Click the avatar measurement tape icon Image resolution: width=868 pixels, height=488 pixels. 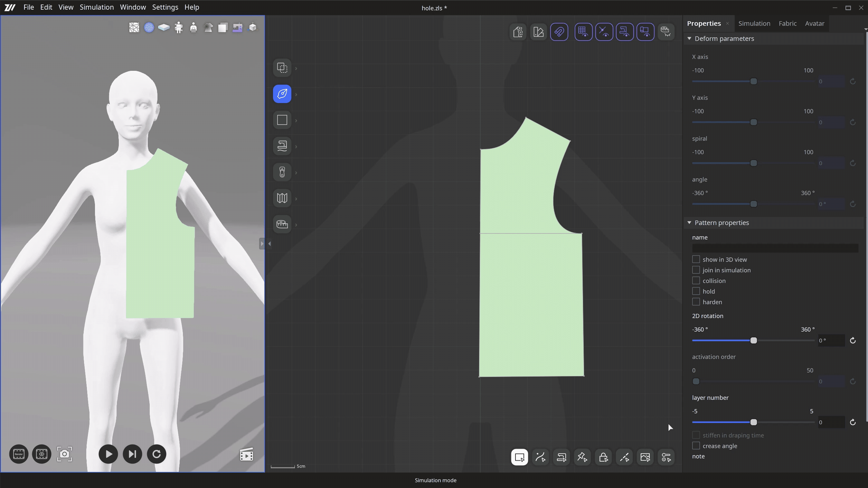(179, 27)
